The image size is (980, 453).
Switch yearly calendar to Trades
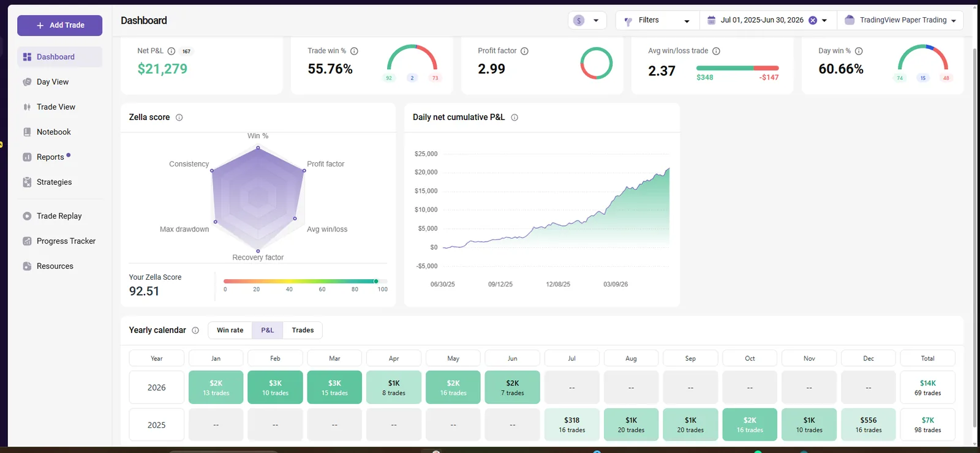coord(303,331)
